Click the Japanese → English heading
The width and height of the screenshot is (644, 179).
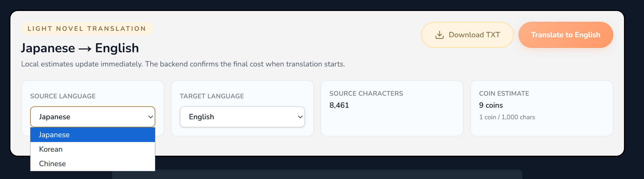pyautogui.click(x=80, y=48)
